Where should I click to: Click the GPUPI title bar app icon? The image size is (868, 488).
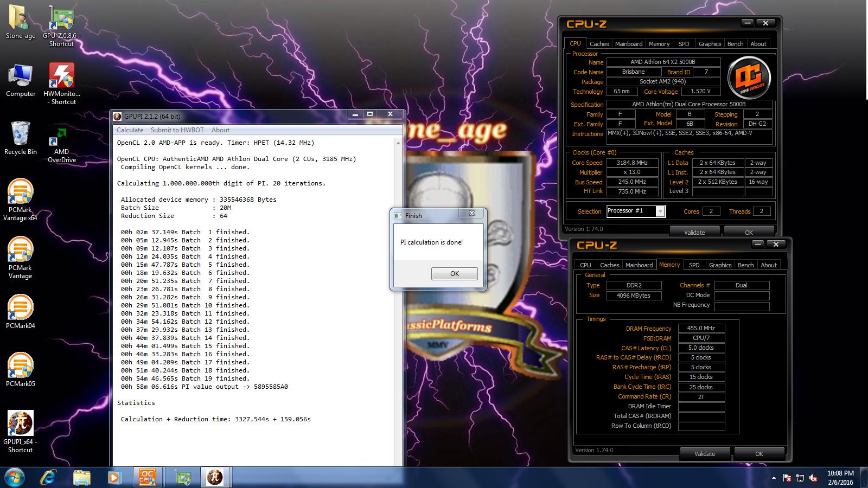coord(117,116)
